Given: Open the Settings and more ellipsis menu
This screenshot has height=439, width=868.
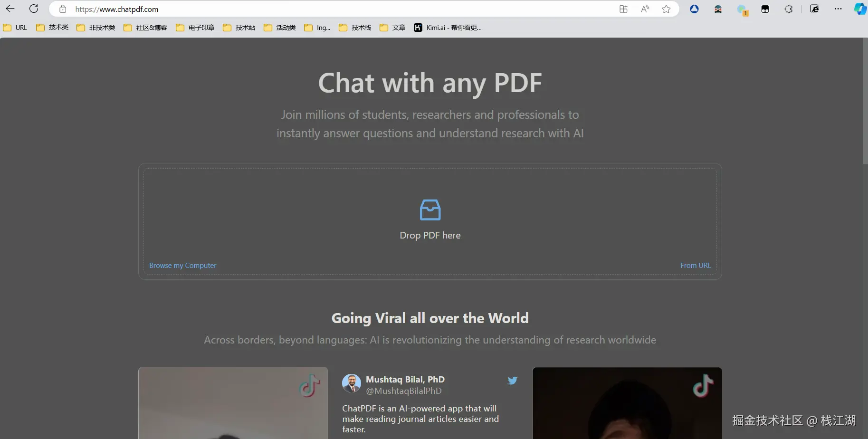Looking at the screenshot, I should click(838, 9).
